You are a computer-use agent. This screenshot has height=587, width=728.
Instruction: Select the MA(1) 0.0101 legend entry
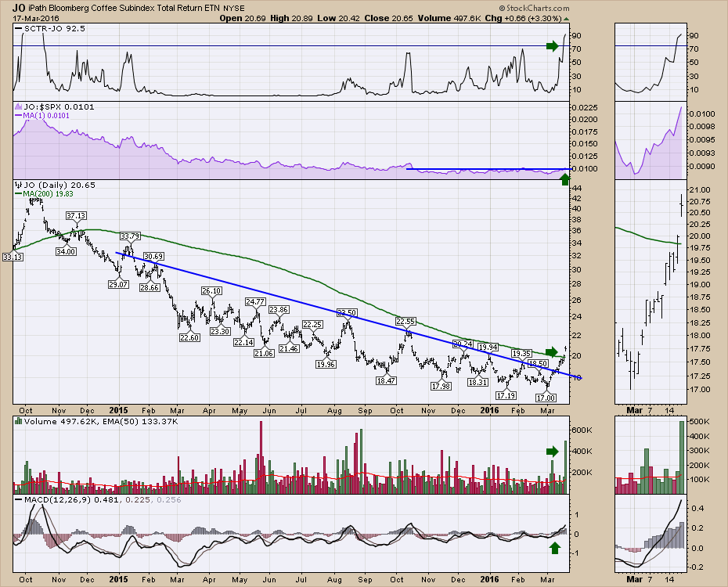pyautogui.click(x=46, y=116)
